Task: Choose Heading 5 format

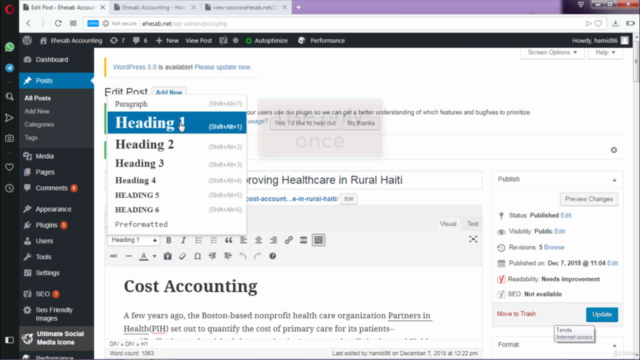Action: [x=177, y=195]
